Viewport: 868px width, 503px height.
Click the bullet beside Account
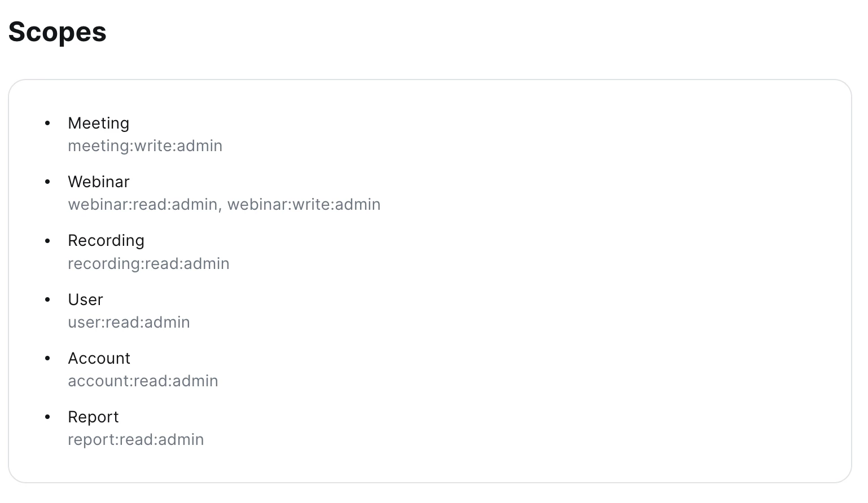click(x=47, y=358)
